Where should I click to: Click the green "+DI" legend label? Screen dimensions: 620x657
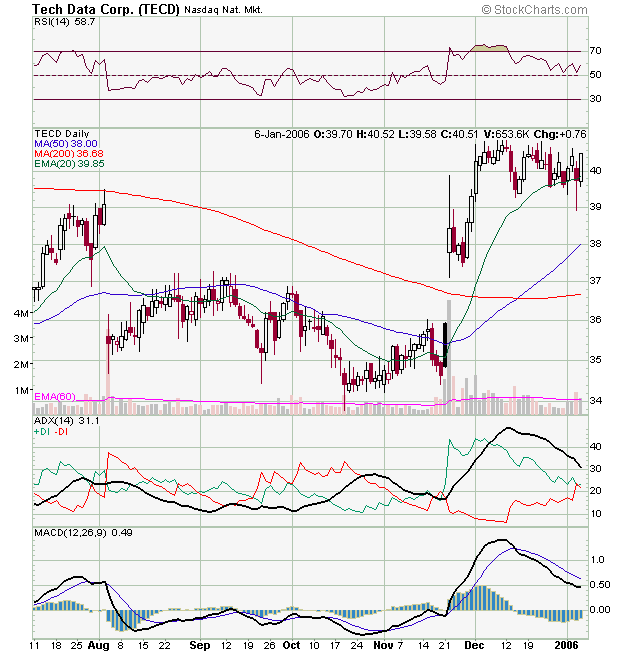(x=42, y=432)
